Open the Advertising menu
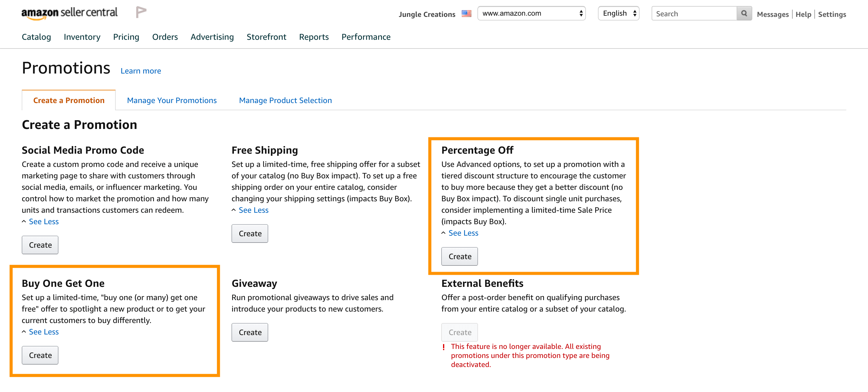The image size is (868, 392). pos(212,37)
